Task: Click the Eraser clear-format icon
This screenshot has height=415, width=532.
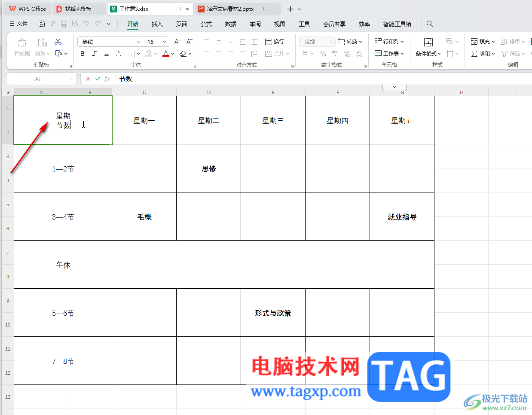Action: (x=183, y=54)
